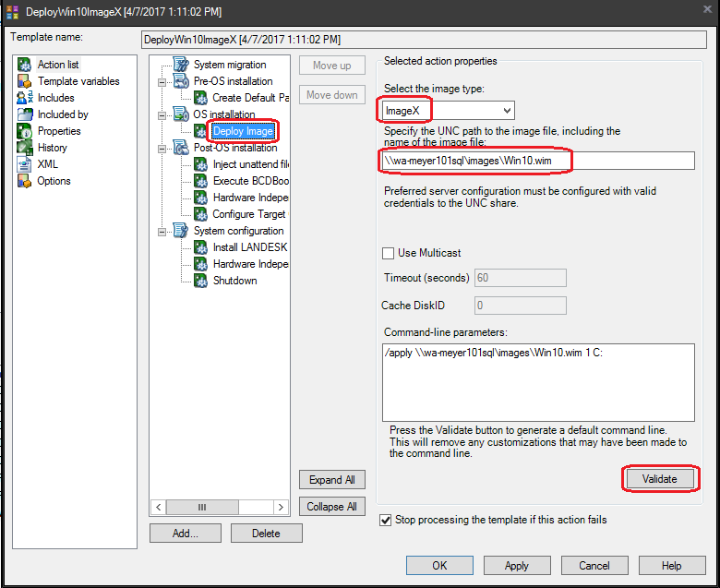Click the XML document icon
This screenshot has width=720, height=588.
click(x=24, y=164)
